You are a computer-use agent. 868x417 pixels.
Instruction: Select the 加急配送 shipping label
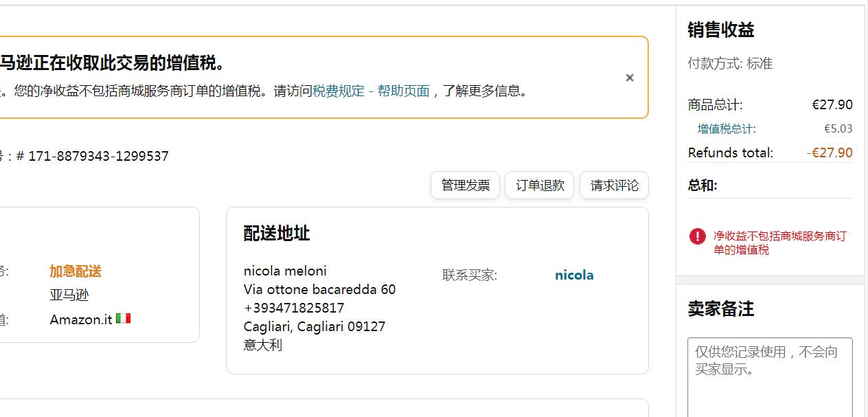coord(76,271)
